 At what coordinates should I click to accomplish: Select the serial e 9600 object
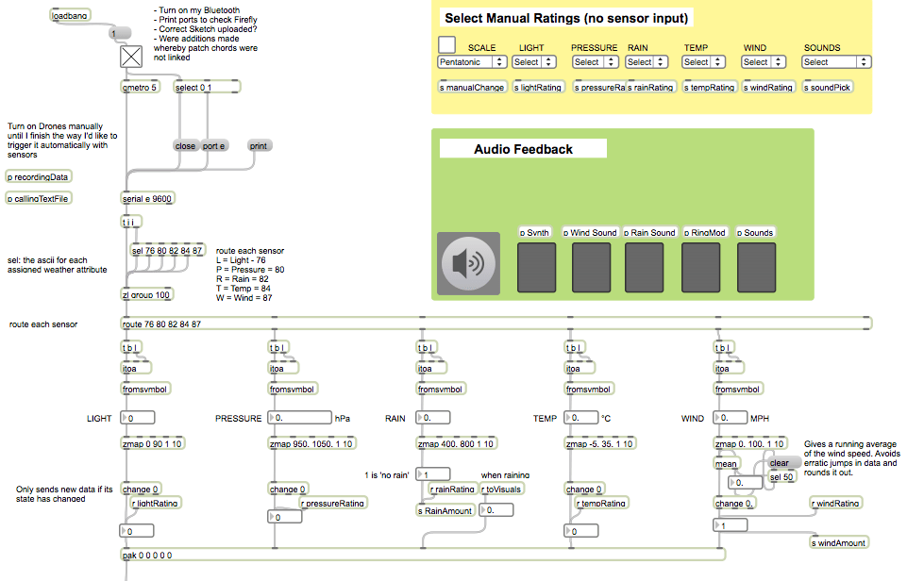147,199
